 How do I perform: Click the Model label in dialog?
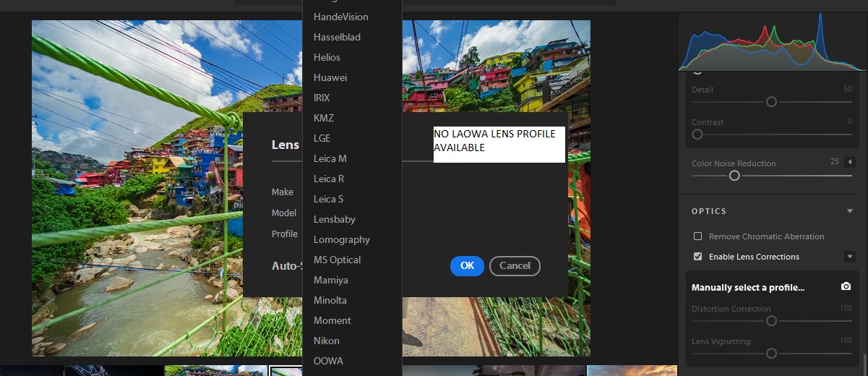coord(284,213)
